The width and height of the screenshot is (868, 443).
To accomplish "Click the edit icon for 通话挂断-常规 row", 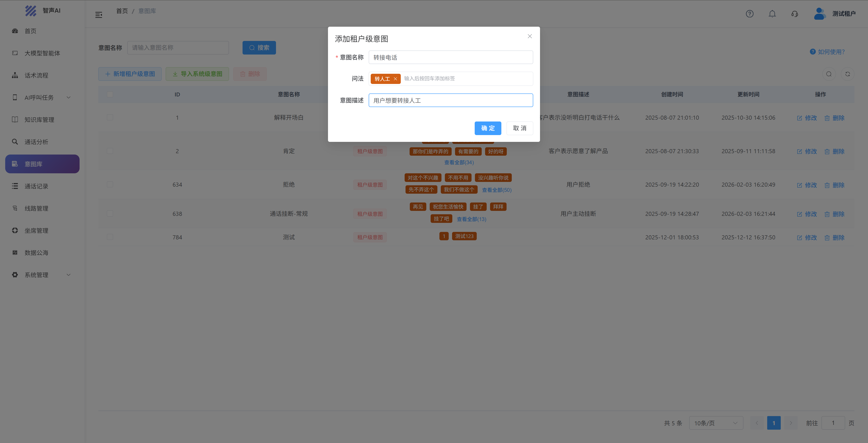I will [799, 214].
